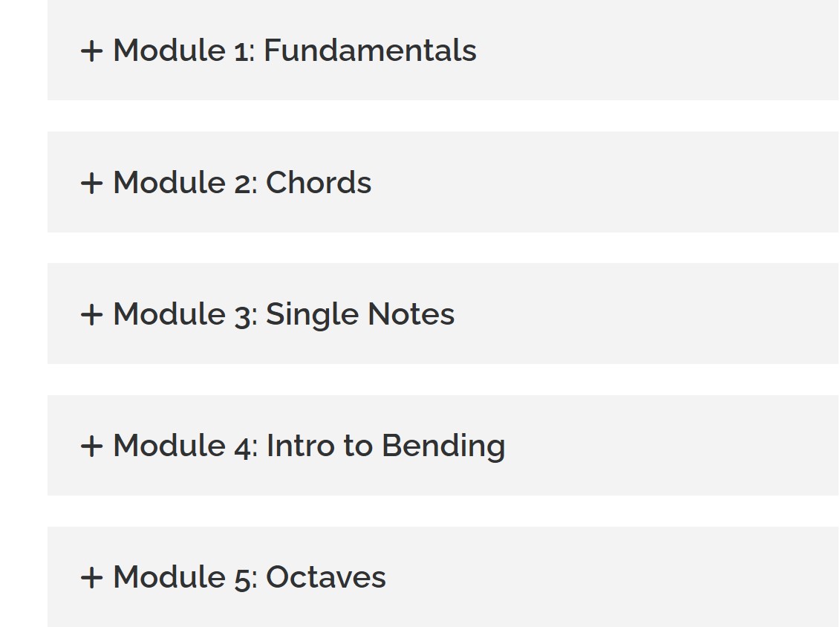The height and width of the screenshot is (627, 840).
Task: Click the word "Fundamentals" in Module 1 heading
Action: point(370,51)
